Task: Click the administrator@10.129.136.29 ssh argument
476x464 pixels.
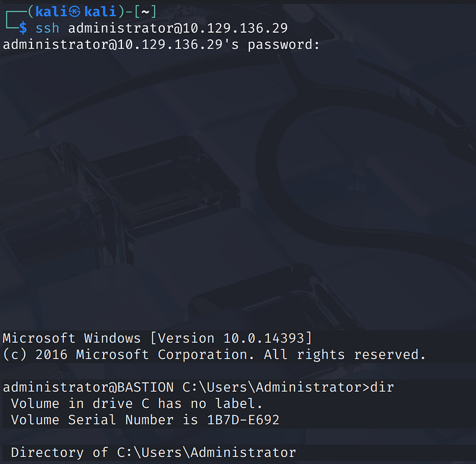Action: pos(178,28)
